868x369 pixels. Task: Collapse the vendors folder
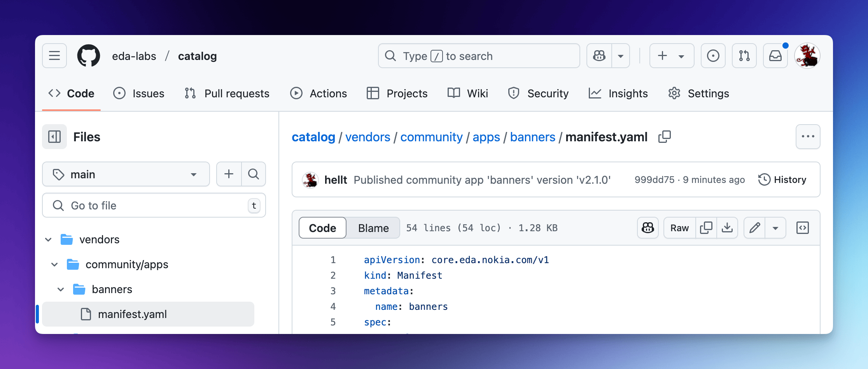point(48,239)
